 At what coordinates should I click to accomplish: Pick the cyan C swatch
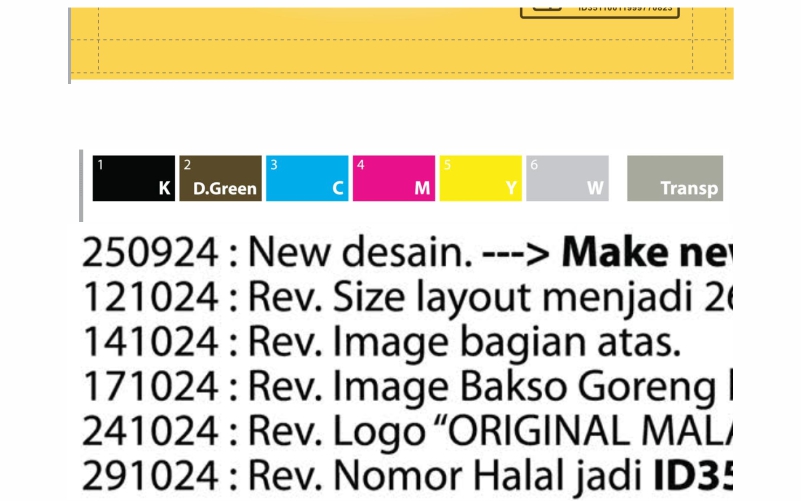click(x=307, y=178)
